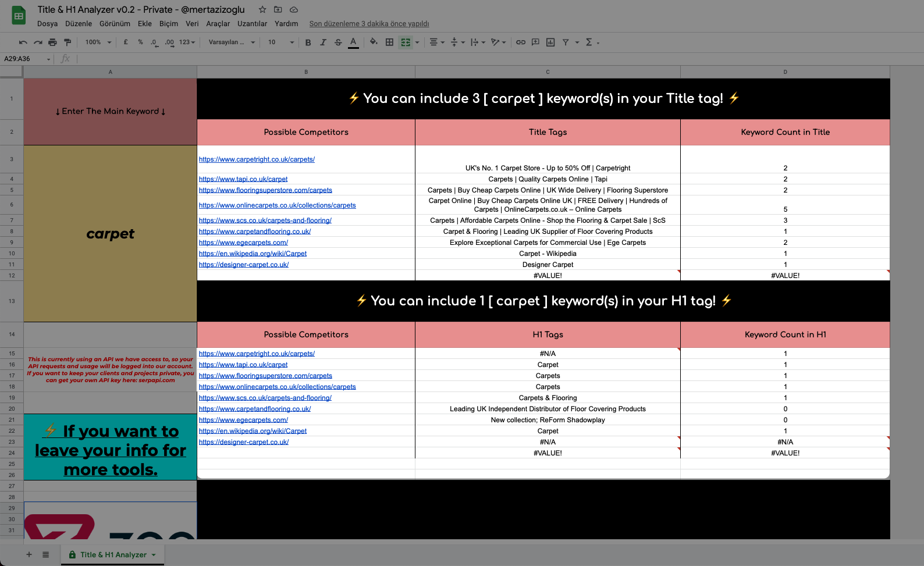Viewport: 924px width, 566px height.
Task: Open the Uzantılar menu
Action: coord(253,24)
